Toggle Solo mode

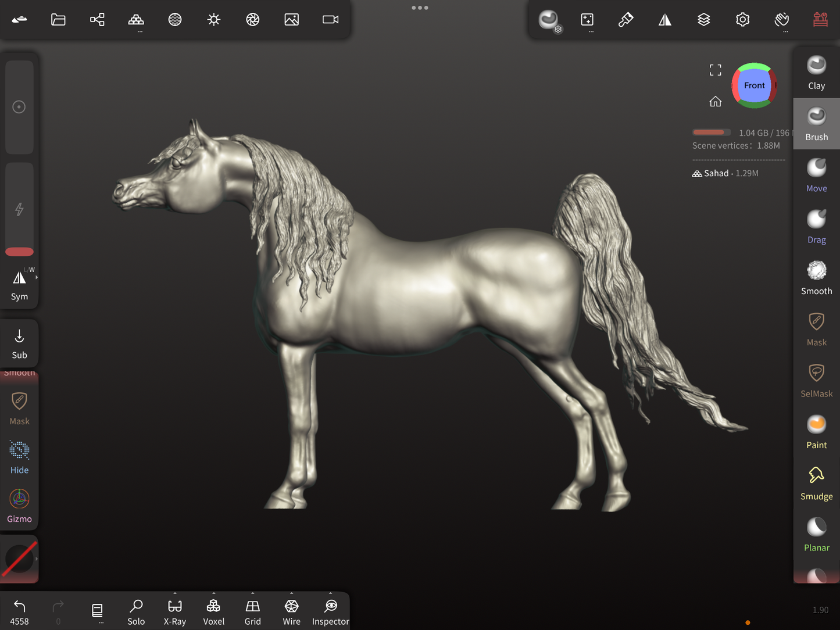coord(136,612)
